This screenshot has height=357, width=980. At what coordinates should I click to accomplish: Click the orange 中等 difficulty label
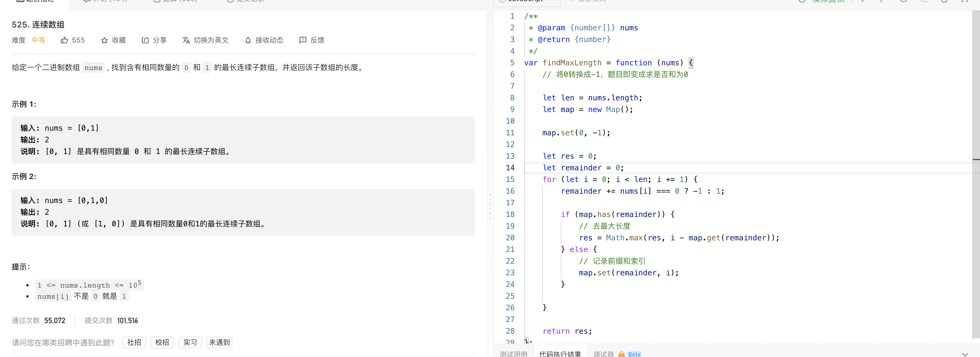(x=39, y=40)
